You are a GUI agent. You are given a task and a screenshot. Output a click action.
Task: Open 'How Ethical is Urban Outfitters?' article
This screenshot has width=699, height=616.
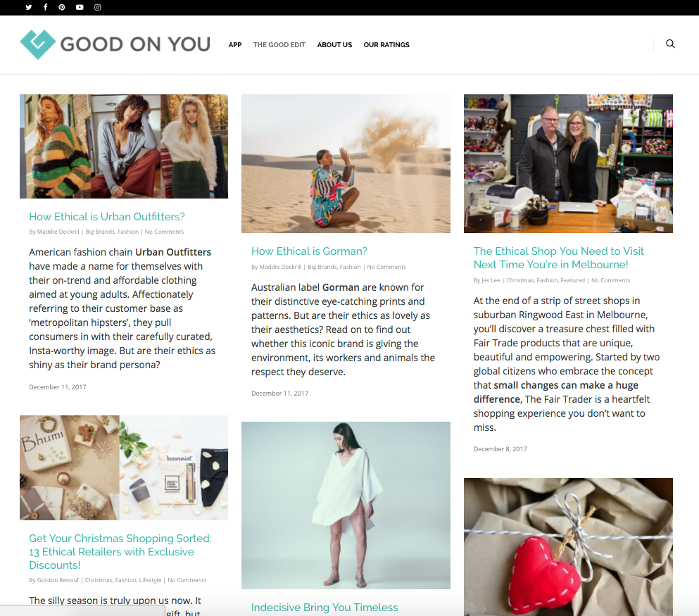pos(107,217)
